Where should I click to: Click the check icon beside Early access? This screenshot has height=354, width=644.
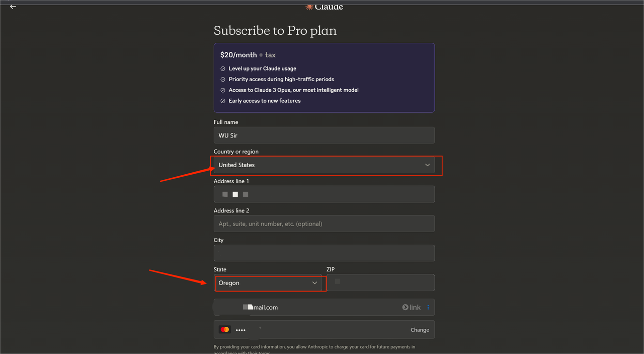pos(223,101)
